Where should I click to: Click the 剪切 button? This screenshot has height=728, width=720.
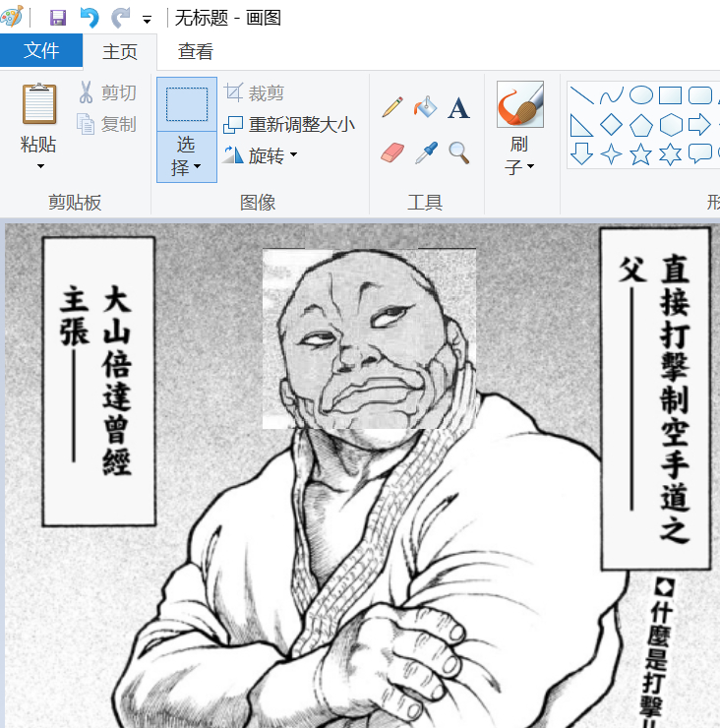click(107, 92)
